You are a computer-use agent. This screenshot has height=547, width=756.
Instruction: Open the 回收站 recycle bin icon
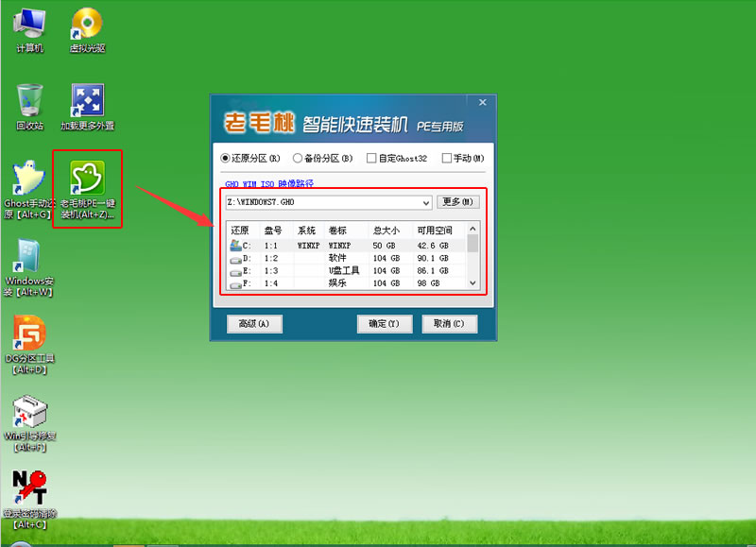point(29,107)
